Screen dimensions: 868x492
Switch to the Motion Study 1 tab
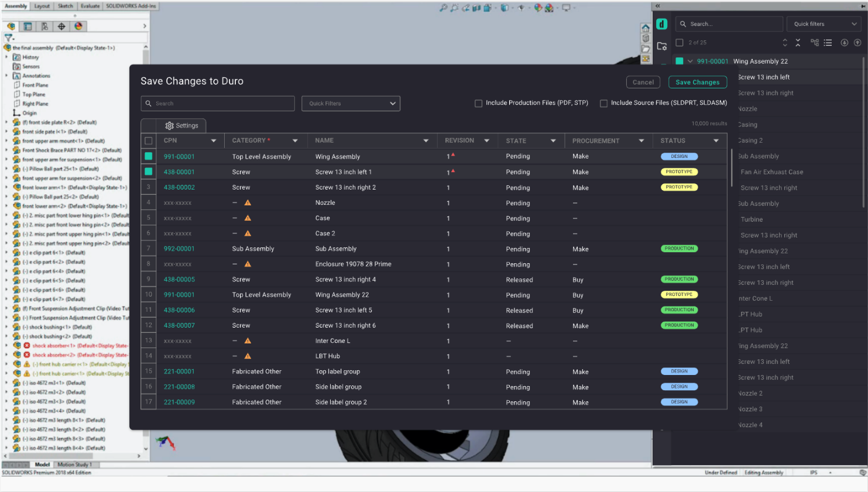[x=74, y=465]
